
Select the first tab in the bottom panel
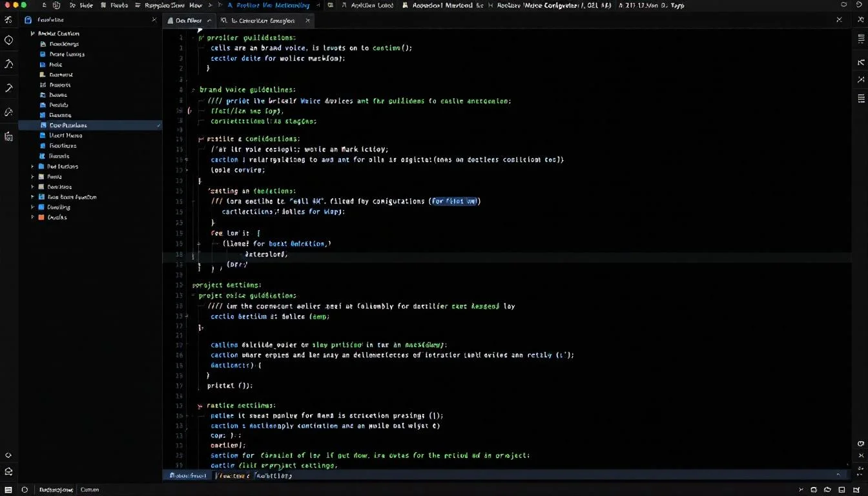coord(188,476)
